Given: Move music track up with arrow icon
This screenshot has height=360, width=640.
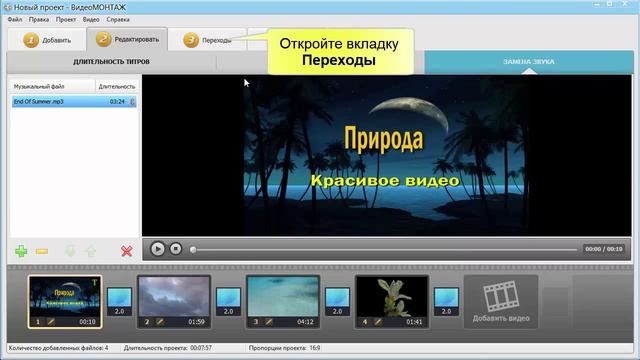Looking at the screenshot, I should (x=91, y=251).
